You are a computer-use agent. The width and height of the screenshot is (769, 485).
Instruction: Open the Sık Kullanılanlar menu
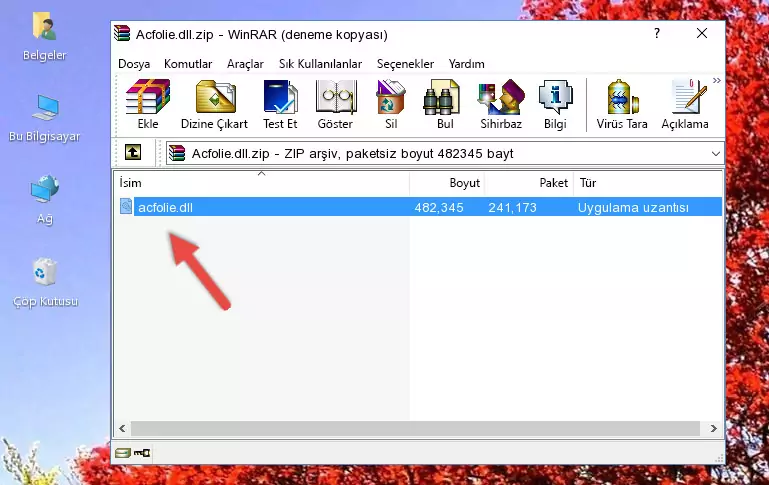tap(320, 64)
